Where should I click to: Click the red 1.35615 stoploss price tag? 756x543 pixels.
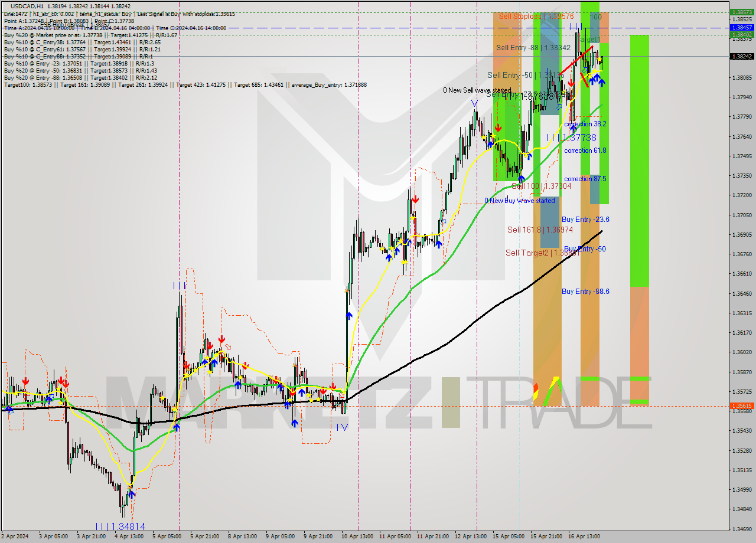741,405
